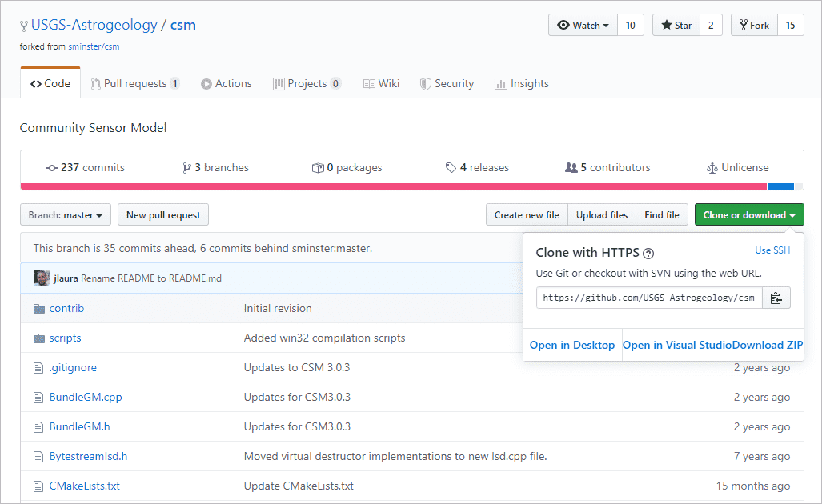Click the copy clone URL clipboard icon
The width and height of the screenshot is (822, 504).
776,298
